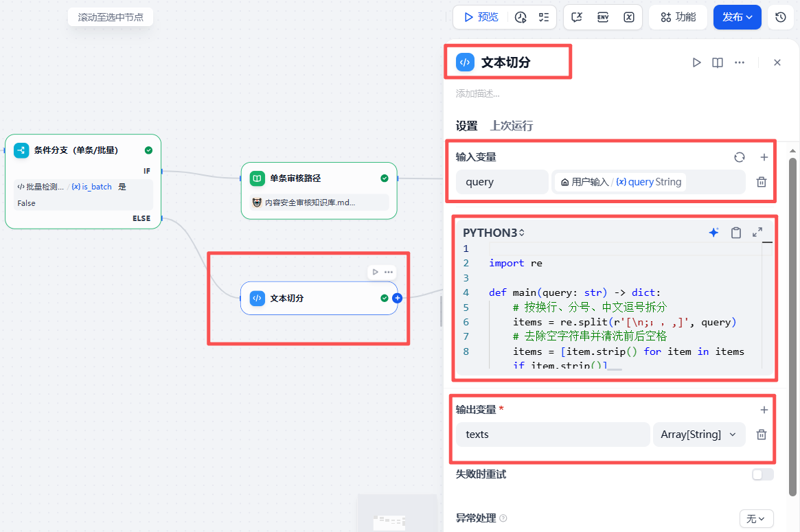Switch to the 上次运行 tab
Screen dimensions: 800x532
pos(512,126)
